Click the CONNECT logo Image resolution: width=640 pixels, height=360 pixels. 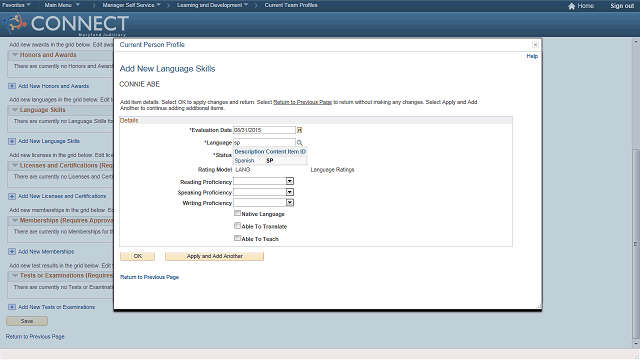66,24
